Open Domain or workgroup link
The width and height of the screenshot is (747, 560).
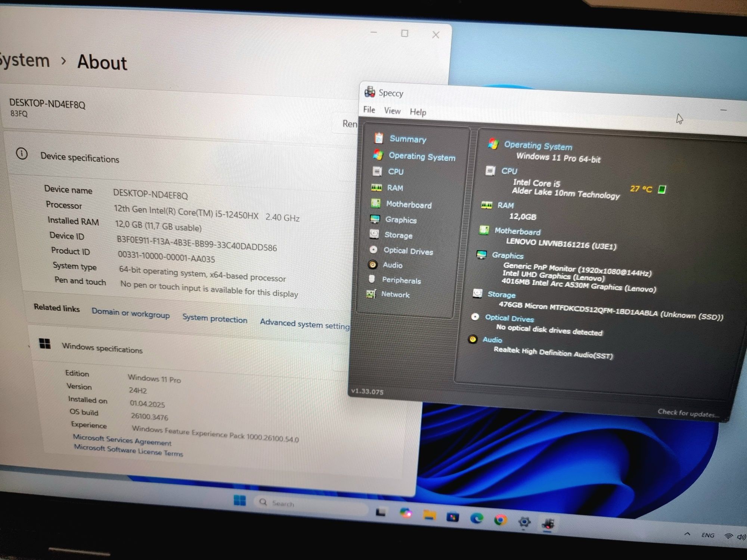[x=131, y=313]
